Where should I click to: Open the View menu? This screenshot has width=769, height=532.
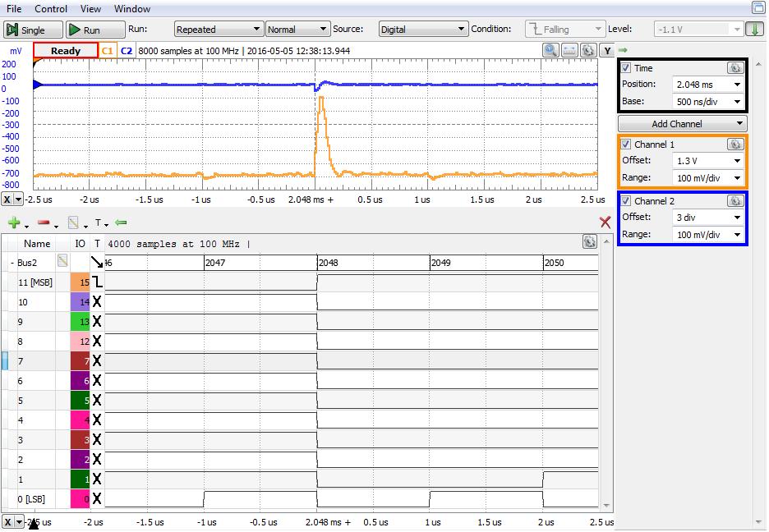pyautogui.click(x=90, y=9)
